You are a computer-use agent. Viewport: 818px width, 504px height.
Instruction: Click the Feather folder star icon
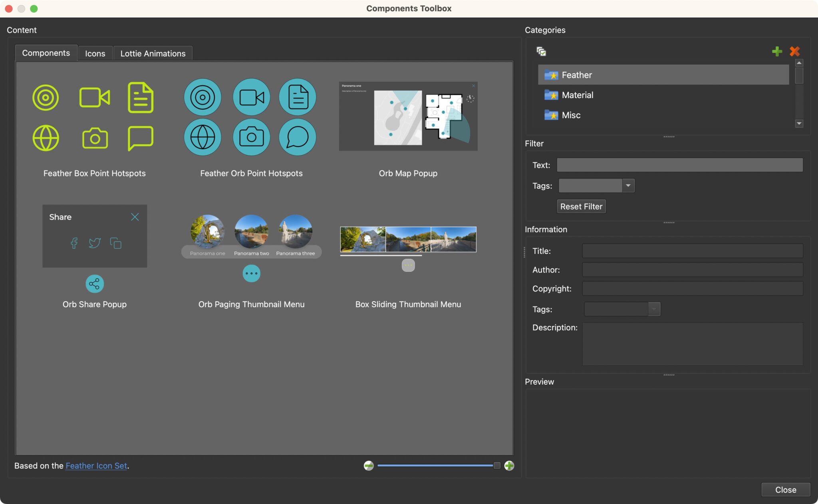tap(551, 75)
